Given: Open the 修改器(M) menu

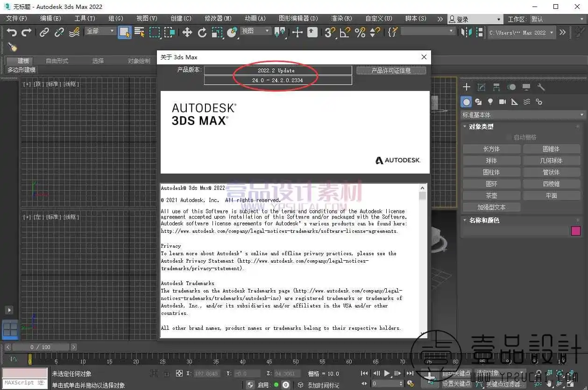Looking at the screenshot, I should point(218,19).
